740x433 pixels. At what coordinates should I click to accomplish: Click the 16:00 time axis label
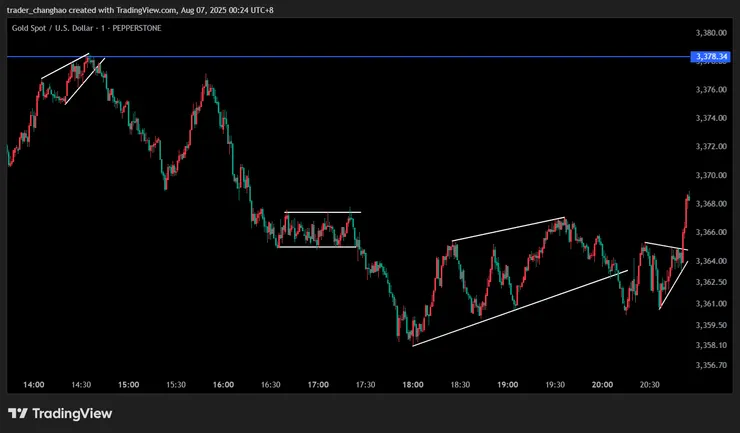pos(223,385)
